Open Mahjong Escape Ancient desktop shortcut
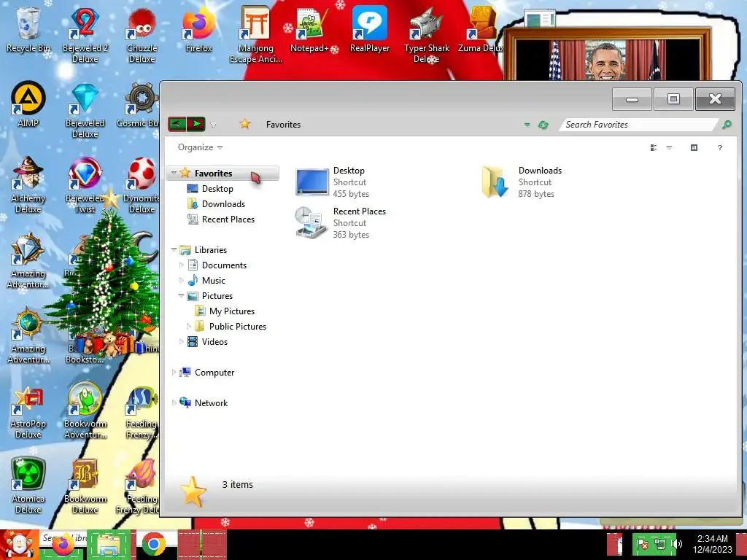This screenshot has height=560, width=747. (256, 35)
